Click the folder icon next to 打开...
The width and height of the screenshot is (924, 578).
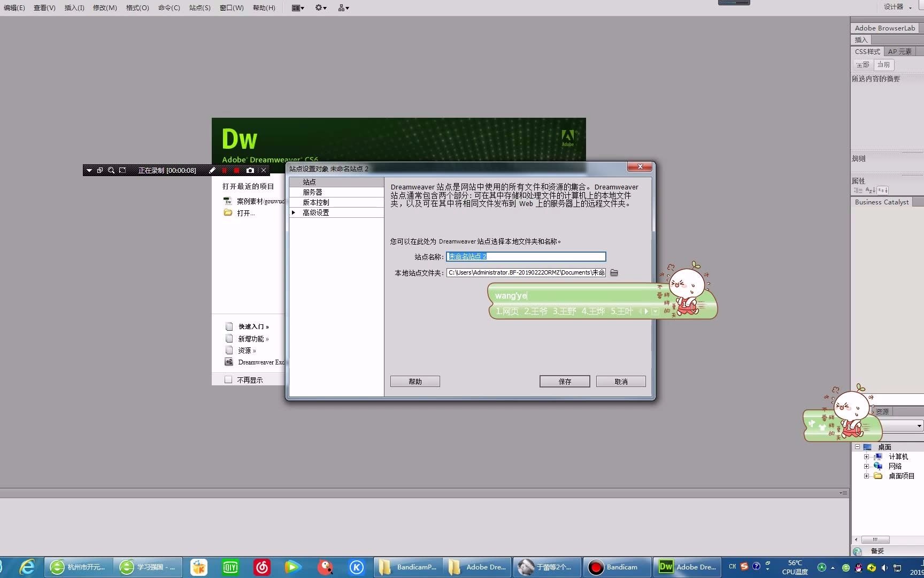coord(228,212)
